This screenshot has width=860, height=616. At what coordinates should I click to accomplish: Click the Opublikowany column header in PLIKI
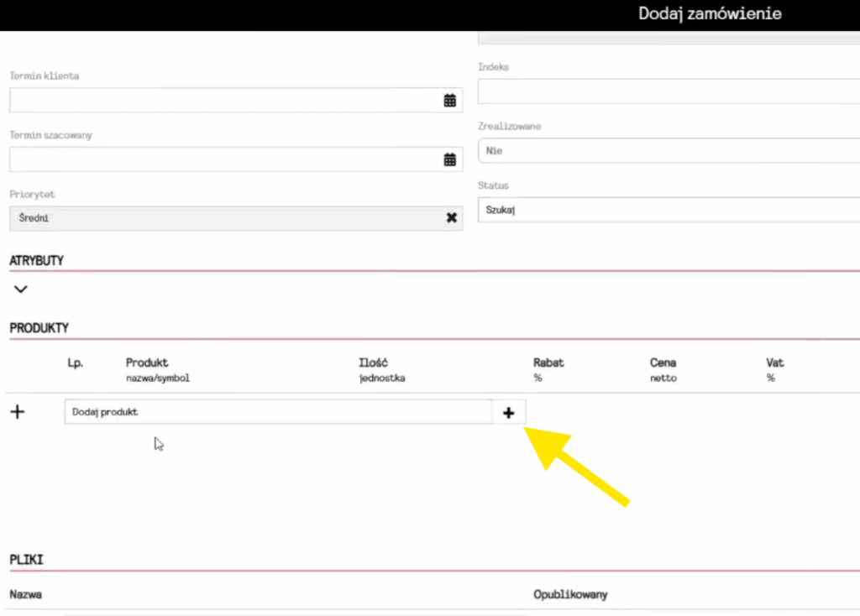tap(570, 594)
